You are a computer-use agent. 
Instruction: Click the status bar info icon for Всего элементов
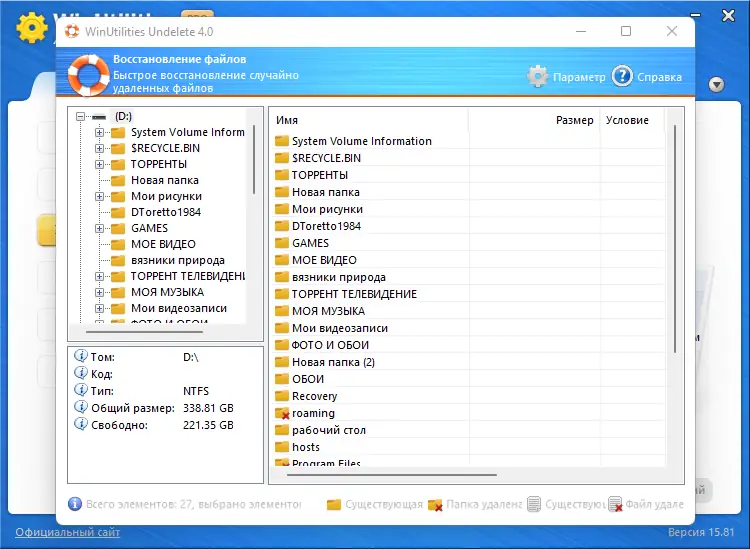[75, 504]
